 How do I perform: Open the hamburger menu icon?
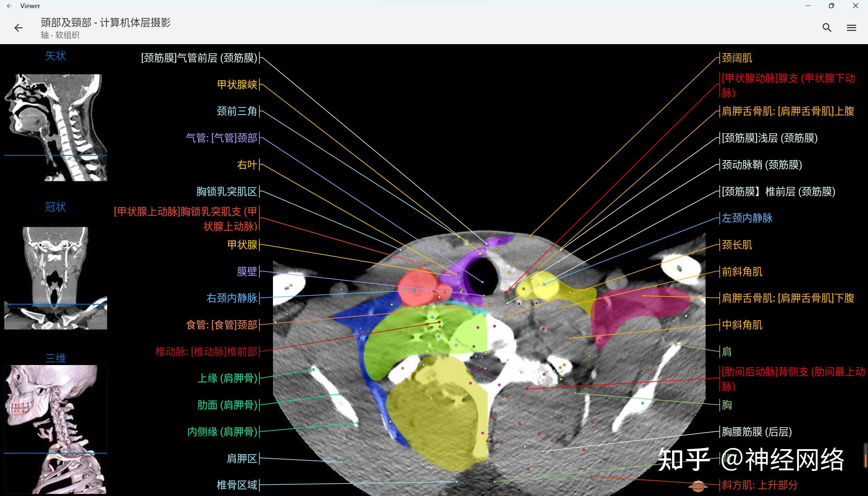[x=851, y=27]
